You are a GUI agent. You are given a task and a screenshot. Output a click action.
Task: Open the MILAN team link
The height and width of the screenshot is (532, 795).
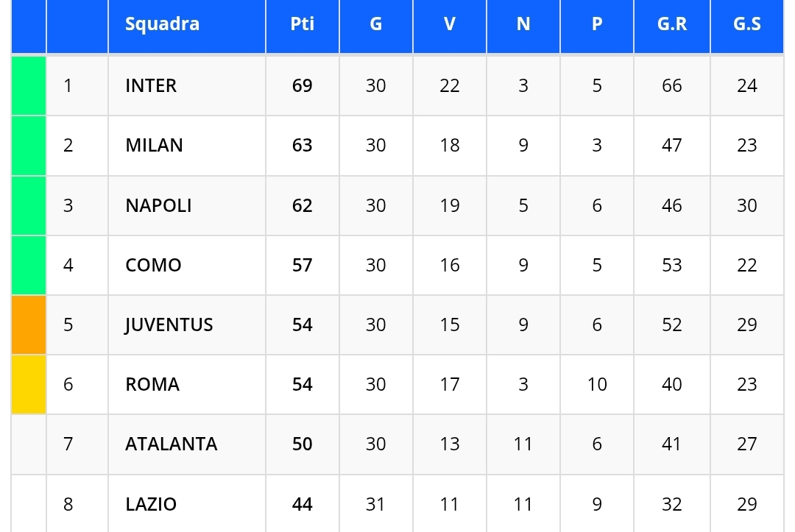[x=154, y=146]
